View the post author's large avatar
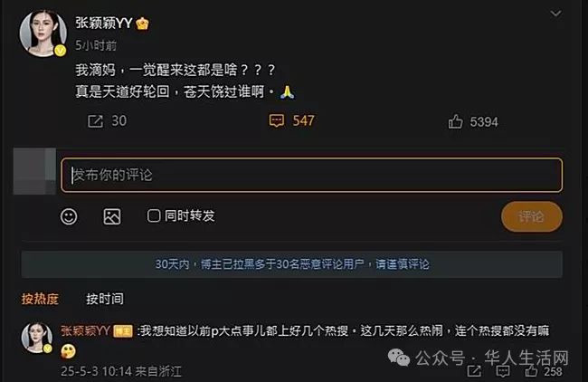The height and width of the screenshot is (382, 588). point(43,33)
